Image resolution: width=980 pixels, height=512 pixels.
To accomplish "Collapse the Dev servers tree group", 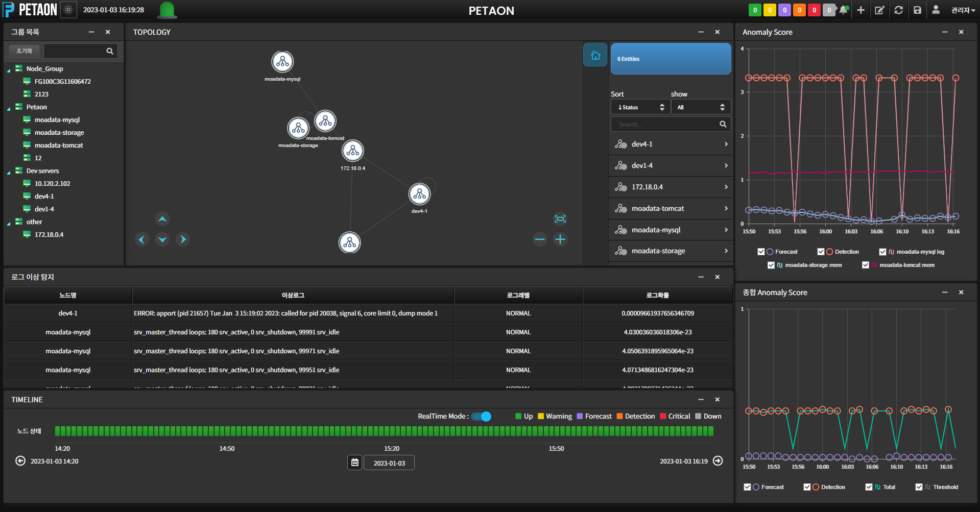I will click(9, 173).
